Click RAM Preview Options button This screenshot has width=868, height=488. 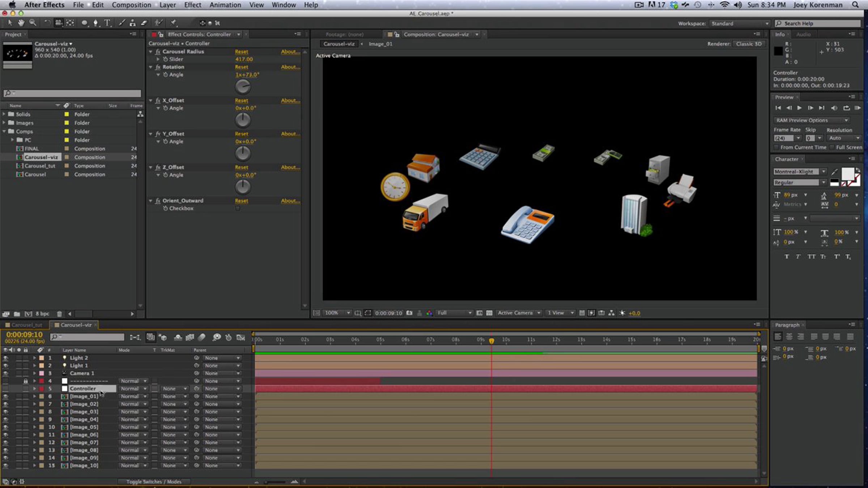point(812,120)
